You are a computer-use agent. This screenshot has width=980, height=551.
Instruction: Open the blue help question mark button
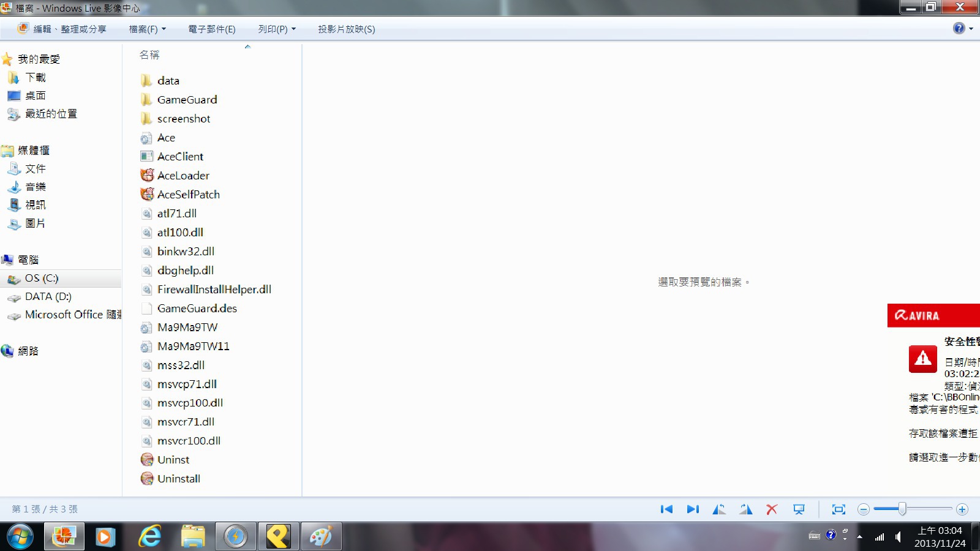959,28
